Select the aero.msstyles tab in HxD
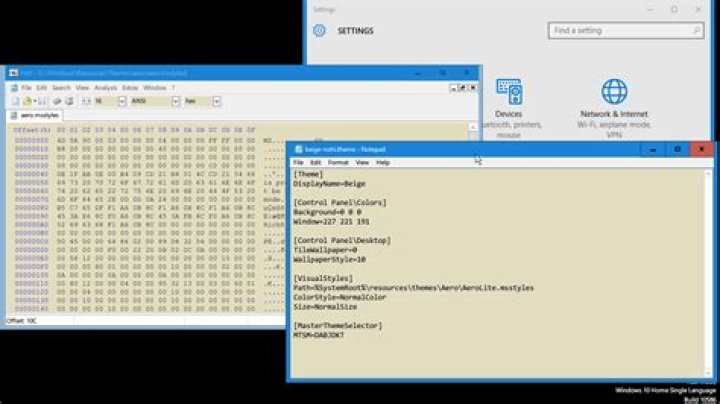720x404 pixels. click(x=35, y=115)
